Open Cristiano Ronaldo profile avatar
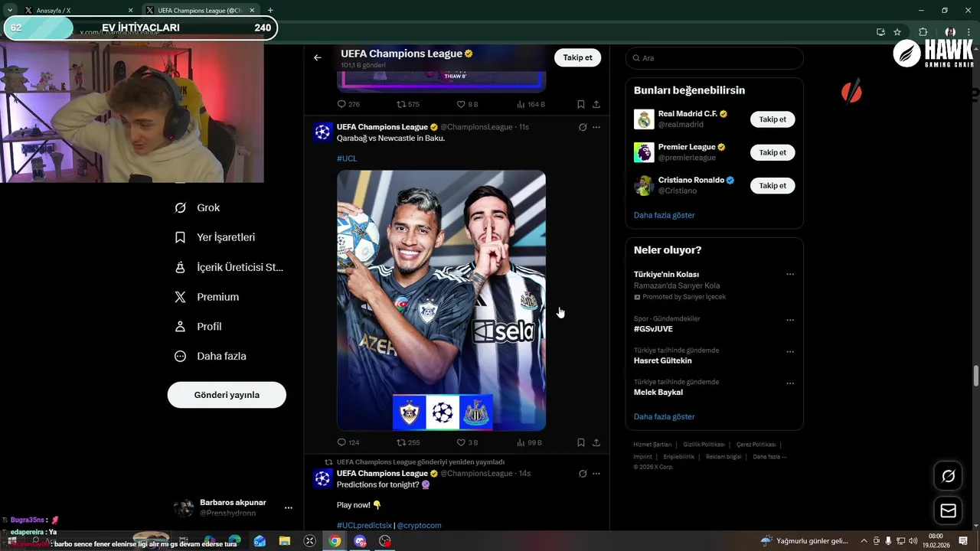The width and height of the screenshot is (980, 551). (x=644, y=185)
